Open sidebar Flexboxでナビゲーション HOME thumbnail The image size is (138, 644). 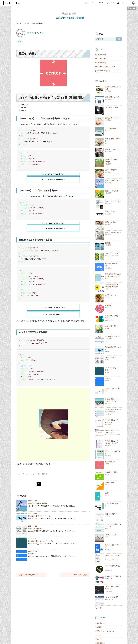[99, 350]
